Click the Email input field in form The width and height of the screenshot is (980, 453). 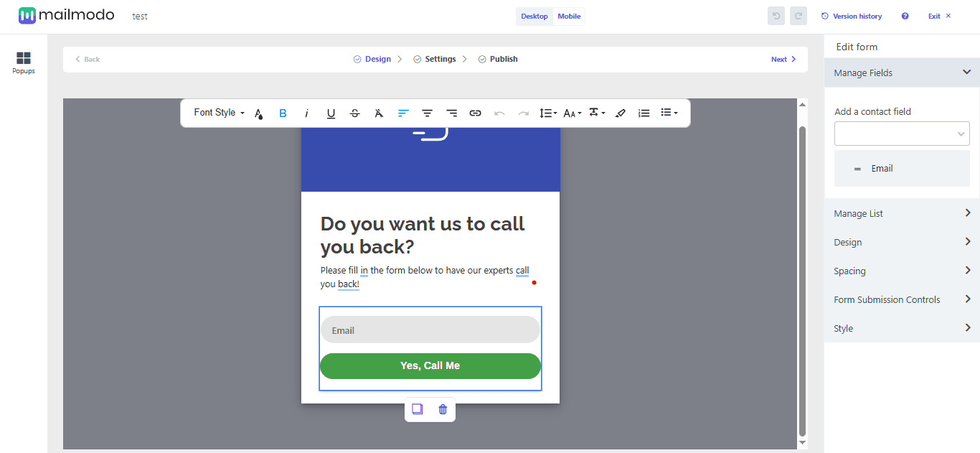430,330
